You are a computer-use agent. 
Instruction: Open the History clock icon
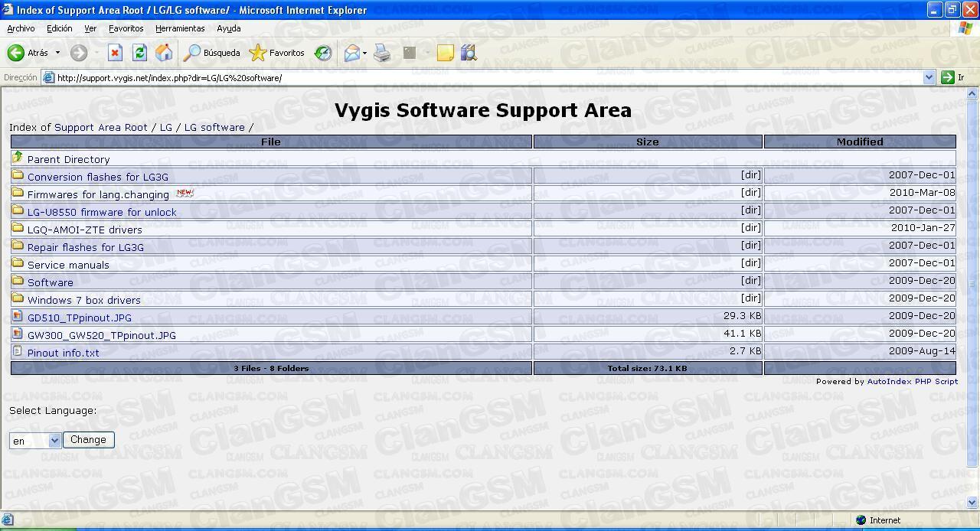pos(323,53)
